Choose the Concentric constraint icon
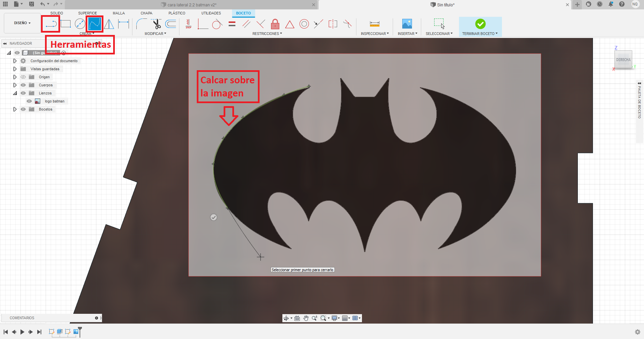The width and height of the screenshot is (644, 339). [x=304, y=24]
